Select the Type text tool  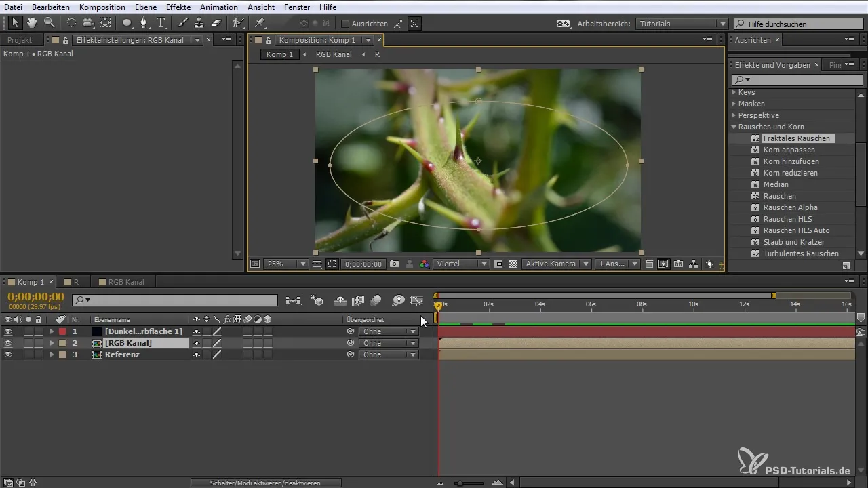pyautogui.click(x=161, y=23)
